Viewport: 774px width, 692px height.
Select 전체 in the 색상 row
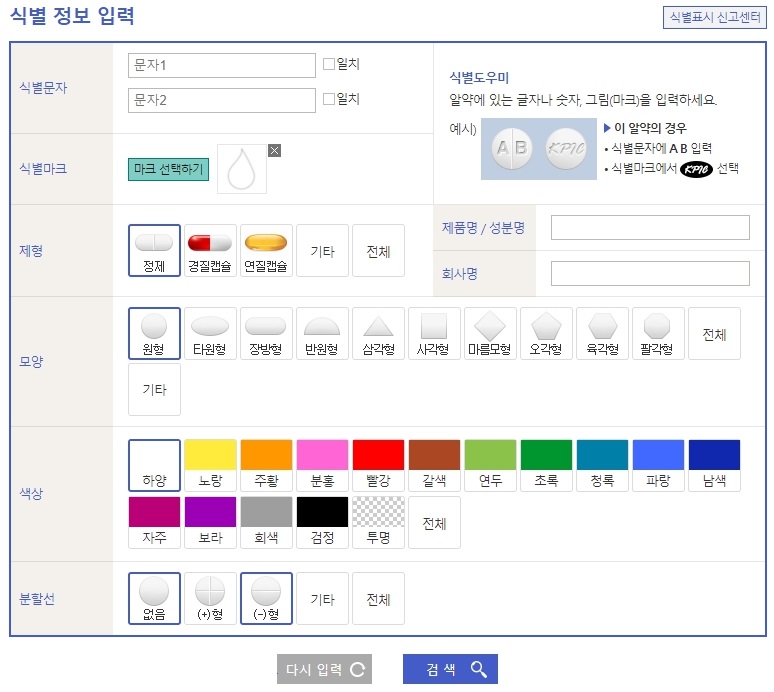(x=434, y=522)
